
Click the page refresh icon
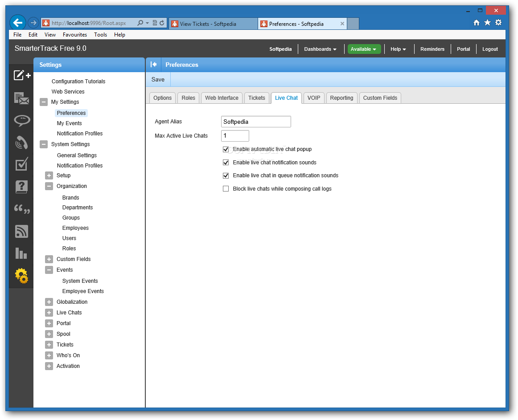162,23
